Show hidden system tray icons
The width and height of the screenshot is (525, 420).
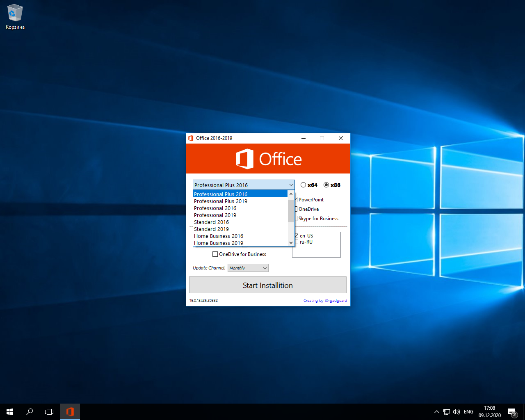(x=436, y=412)
